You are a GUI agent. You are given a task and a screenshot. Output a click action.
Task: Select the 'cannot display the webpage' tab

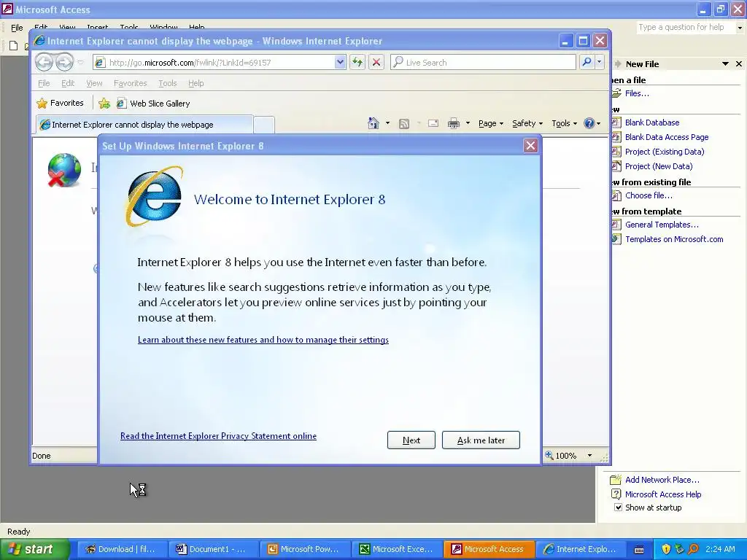(x=145, y=124)
